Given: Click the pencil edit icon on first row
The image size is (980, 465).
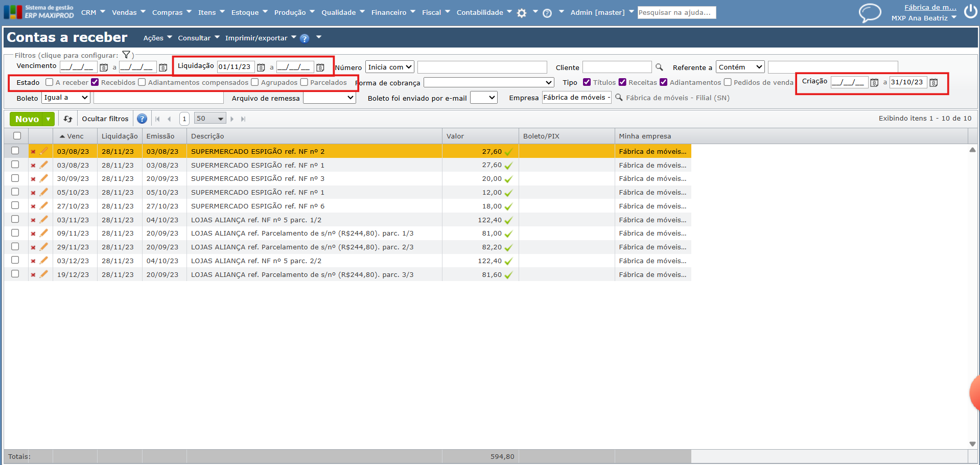Looking at the screenshot, I should (x=44, y=151).
